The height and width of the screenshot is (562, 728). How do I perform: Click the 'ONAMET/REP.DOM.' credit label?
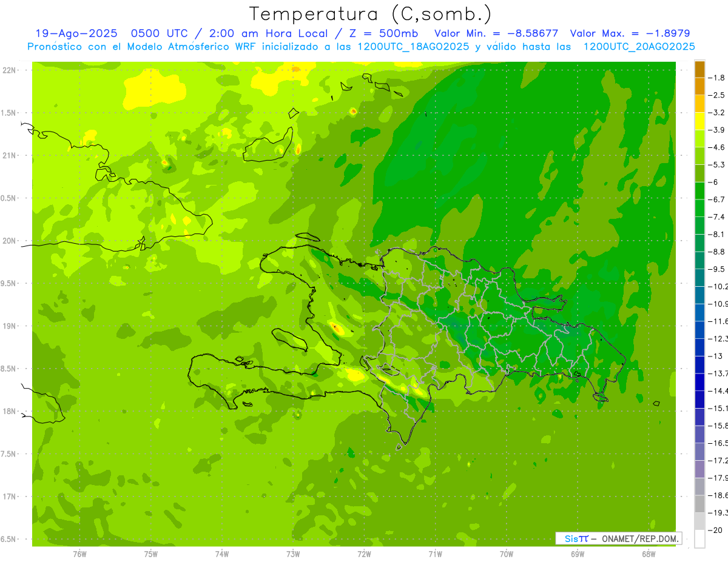point(641,538)
